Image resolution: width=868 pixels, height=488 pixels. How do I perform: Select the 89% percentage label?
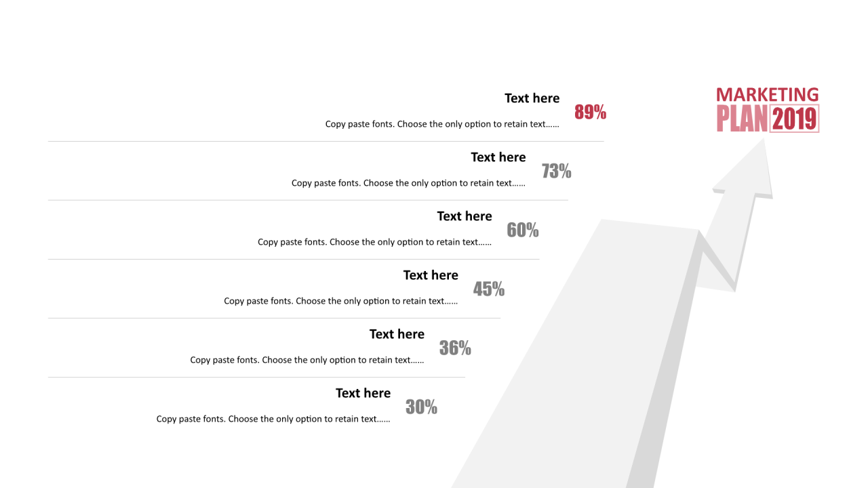click(x=590, y=113)
